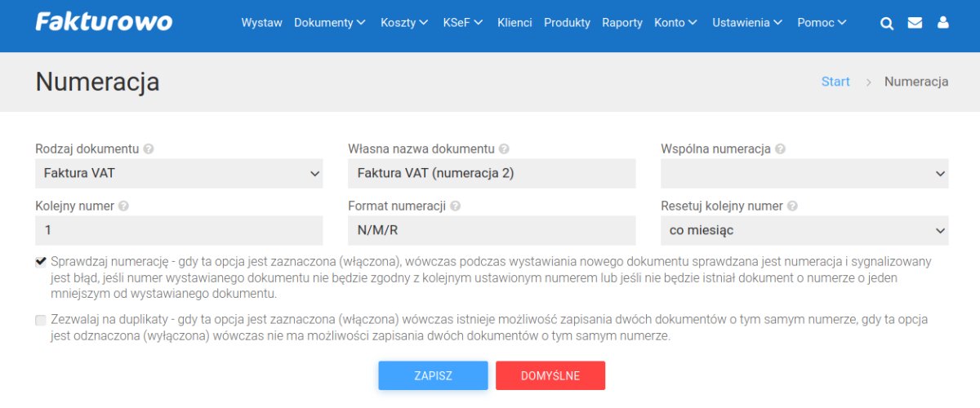This screenshot has height=408, width=980.
Task: Open the Rodzaj dokumentu dropdown showing Faktura VAT
Action: tap(179, 173)
